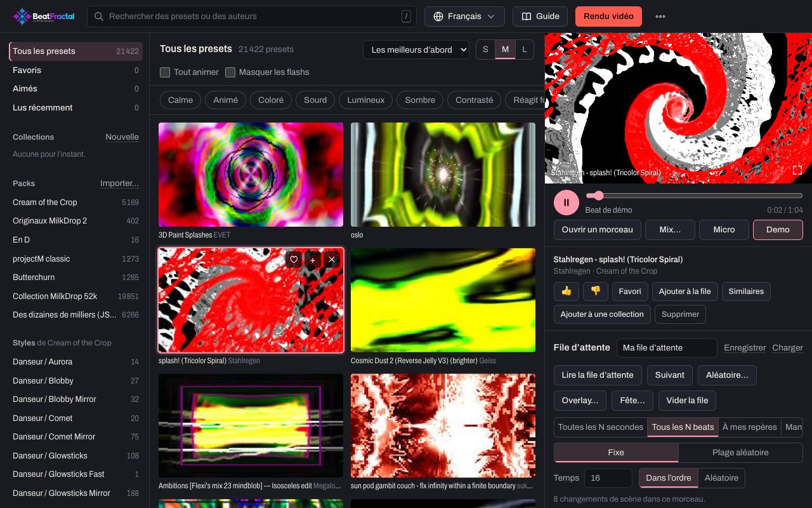Remove splash! preset with X icon
The width and height of the screenshot is (812, 508).
click(x=332, y=259)
